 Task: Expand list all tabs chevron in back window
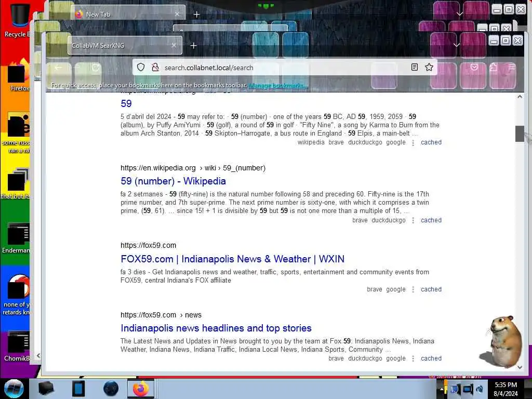tap(459, 14)
